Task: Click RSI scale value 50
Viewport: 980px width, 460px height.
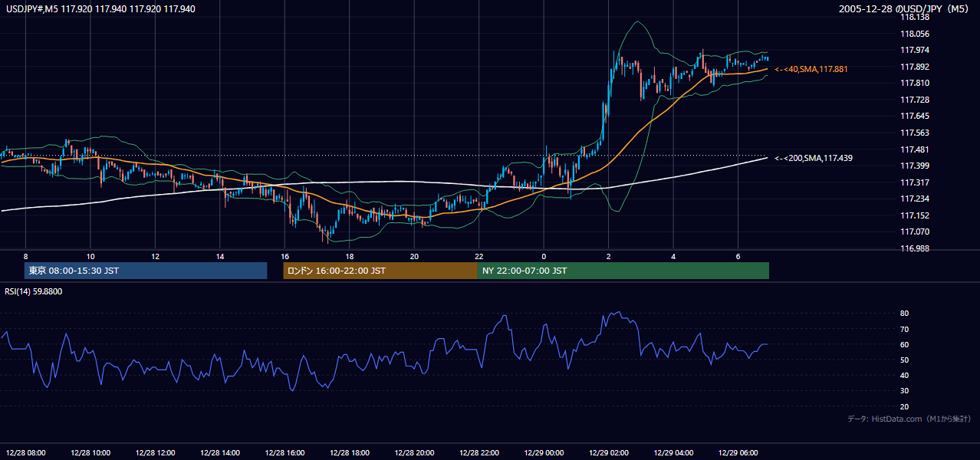Action: 904,360
